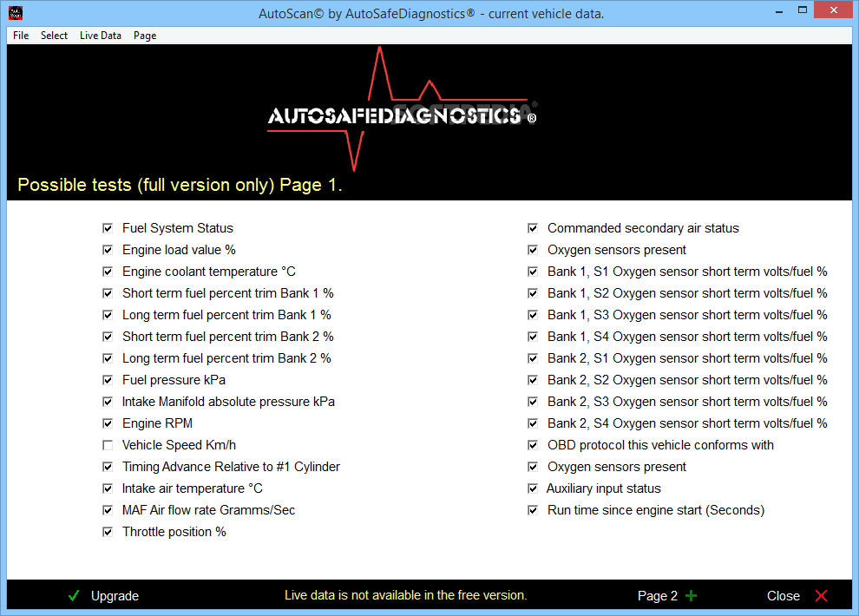Image resolution: width=859 pixels, height=616 pixels.
Task: Click the Upgrade label in the status bar
Action: (115, 596)
